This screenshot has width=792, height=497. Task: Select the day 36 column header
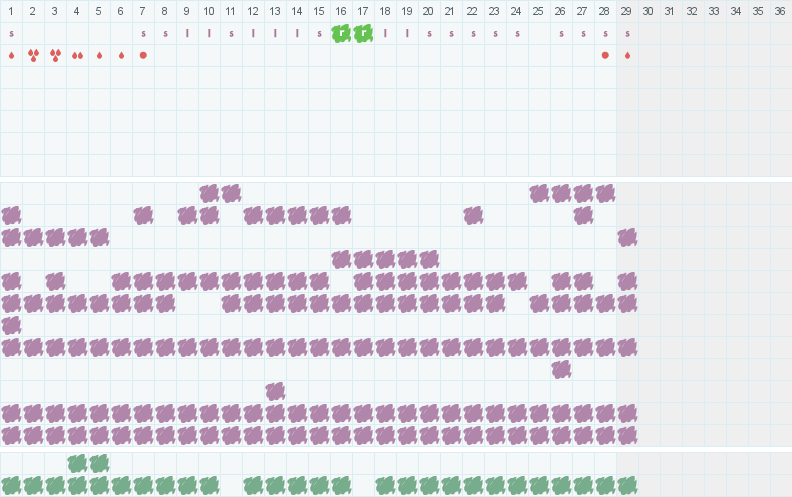(780, 11)
